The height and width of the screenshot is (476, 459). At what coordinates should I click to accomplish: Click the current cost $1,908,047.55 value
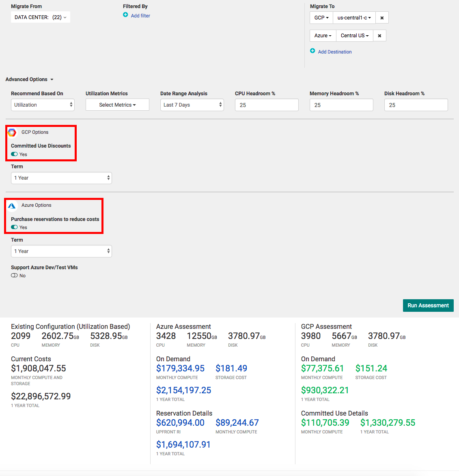(39, 369)
